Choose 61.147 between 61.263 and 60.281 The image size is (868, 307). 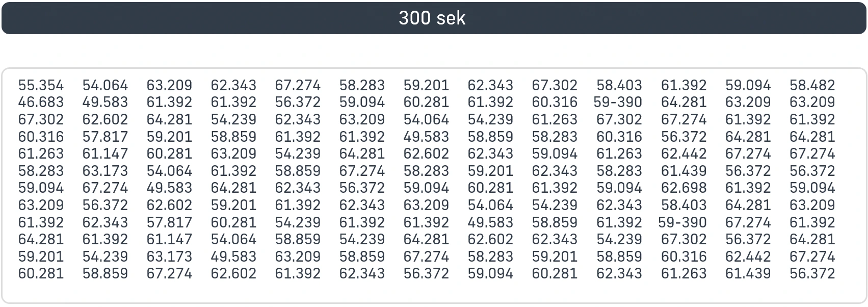(x=105, y=153)
